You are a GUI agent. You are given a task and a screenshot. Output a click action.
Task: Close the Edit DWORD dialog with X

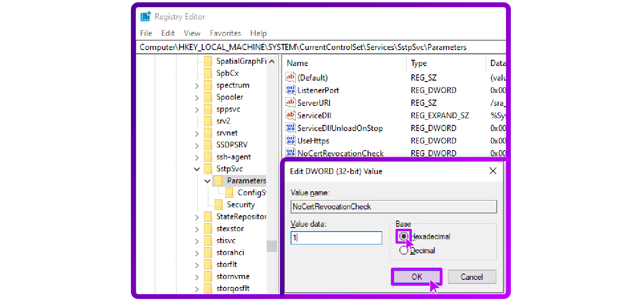493,171
